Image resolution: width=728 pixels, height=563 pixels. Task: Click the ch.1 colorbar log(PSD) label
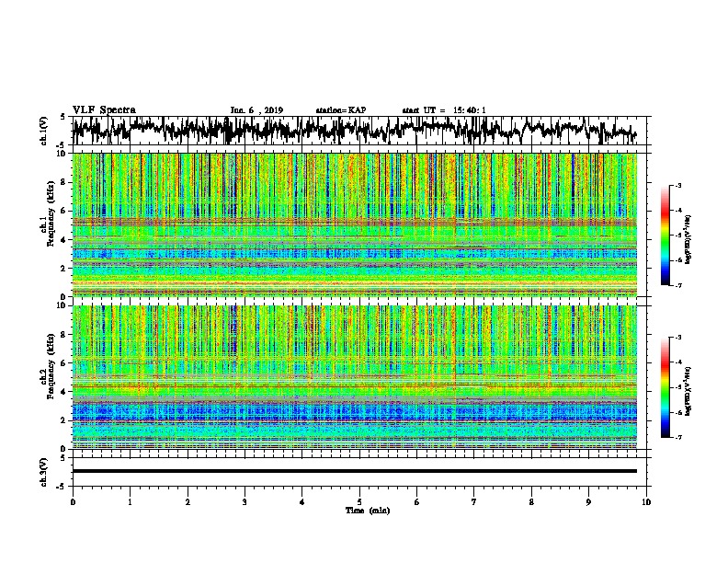[688, 239]
